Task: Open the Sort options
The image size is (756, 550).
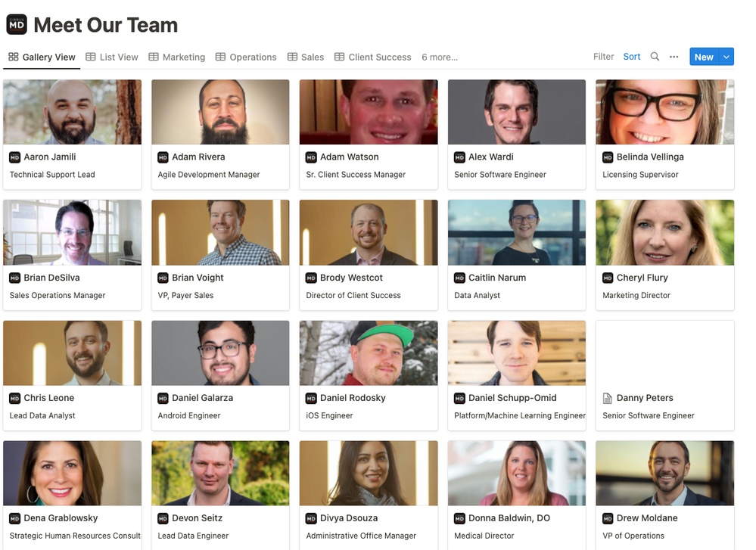Action: pos(632,57)
